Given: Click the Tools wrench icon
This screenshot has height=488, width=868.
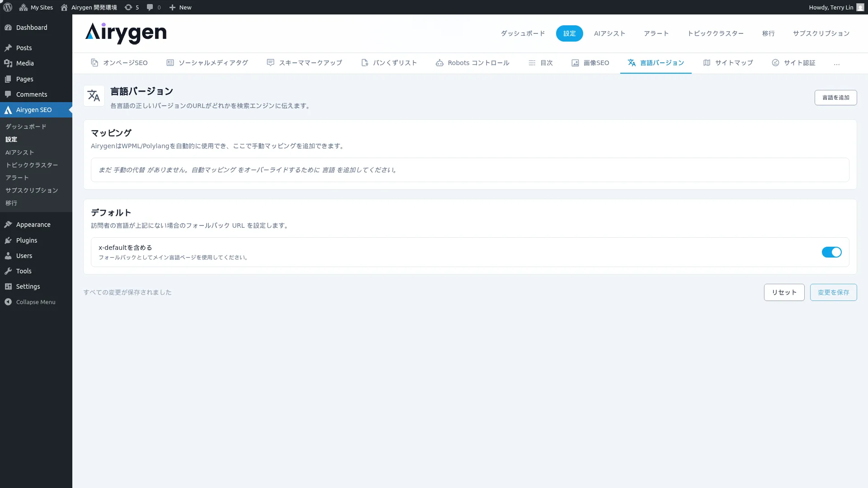Looking at the screenshot, I should pos(8,271).
